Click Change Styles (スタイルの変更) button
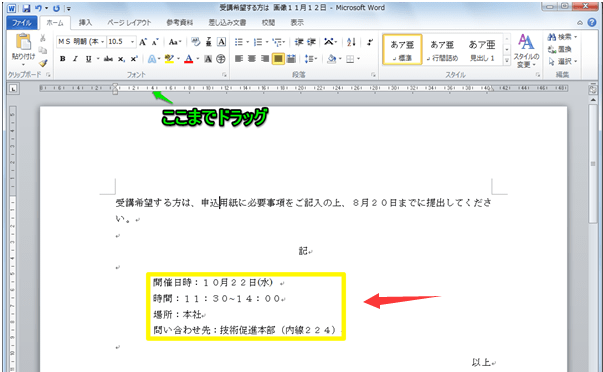The image size is (603, 372). (526, 51)
